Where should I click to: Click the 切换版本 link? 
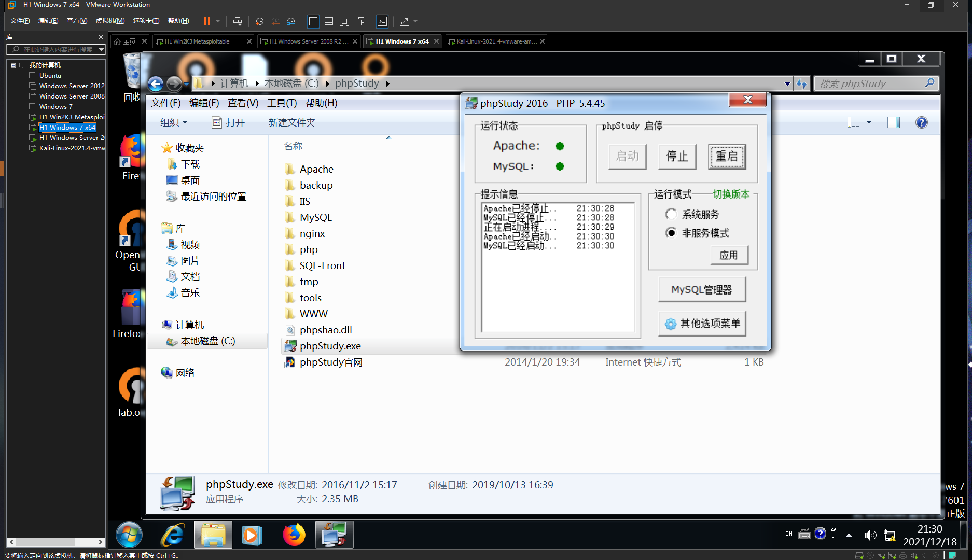(731, 194)
